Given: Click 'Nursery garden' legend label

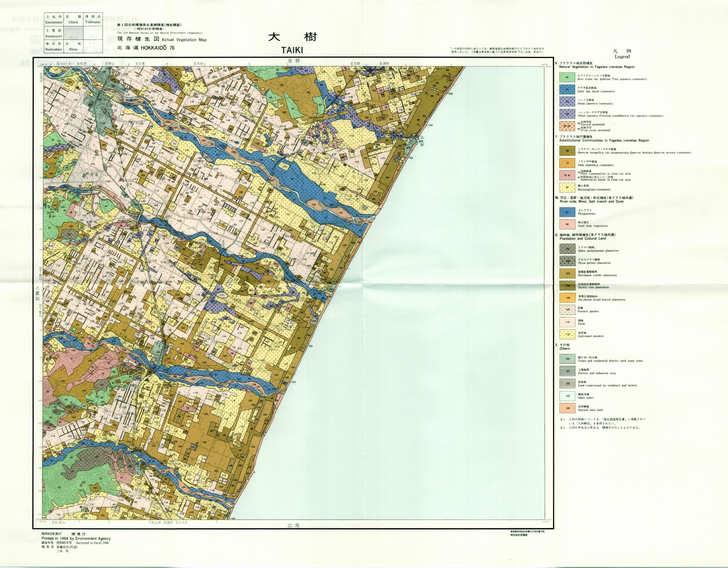Looking at the screenshot, I should coord(588,311).
